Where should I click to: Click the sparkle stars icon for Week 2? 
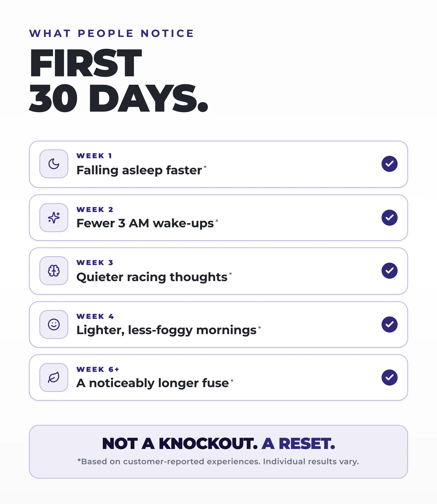click(54, 218)
